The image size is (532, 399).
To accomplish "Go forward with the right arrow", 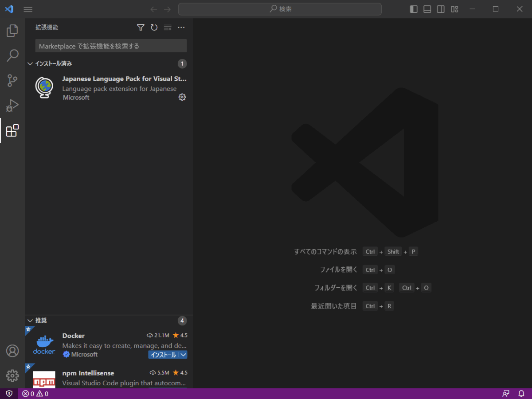I will coord(167,9).
